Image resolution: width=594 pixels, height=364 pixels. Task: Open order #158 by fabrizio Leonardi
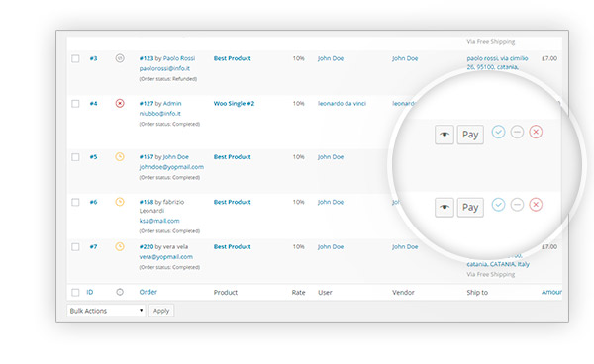click(147, 202)
